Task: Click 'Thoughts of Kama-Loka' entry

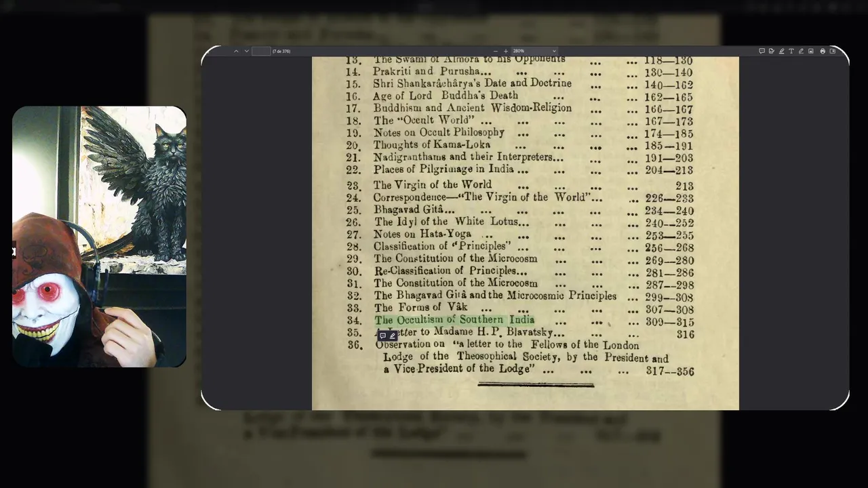Action: click(x=432, y=144)
